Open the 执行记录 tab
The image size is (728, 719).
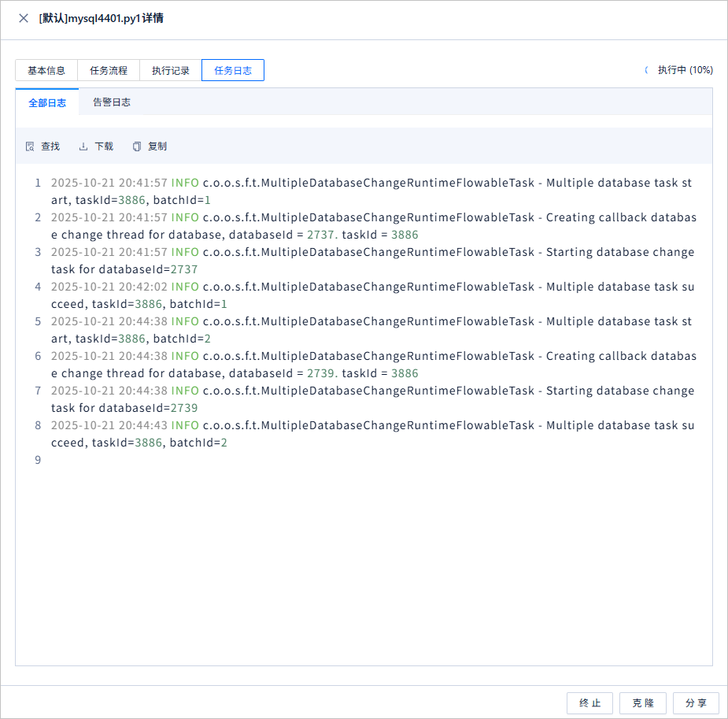tap(171, 70)
